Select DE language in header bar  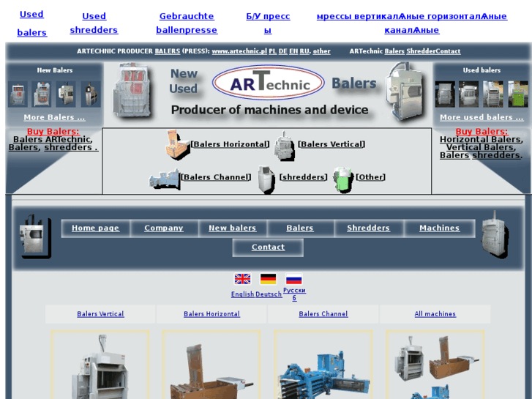point(282,51)
